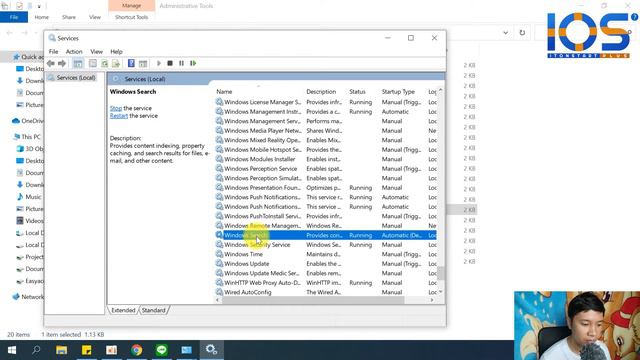Click the Services gear icon on taskbar
This screenshot has width=640, height=360.
211,350
